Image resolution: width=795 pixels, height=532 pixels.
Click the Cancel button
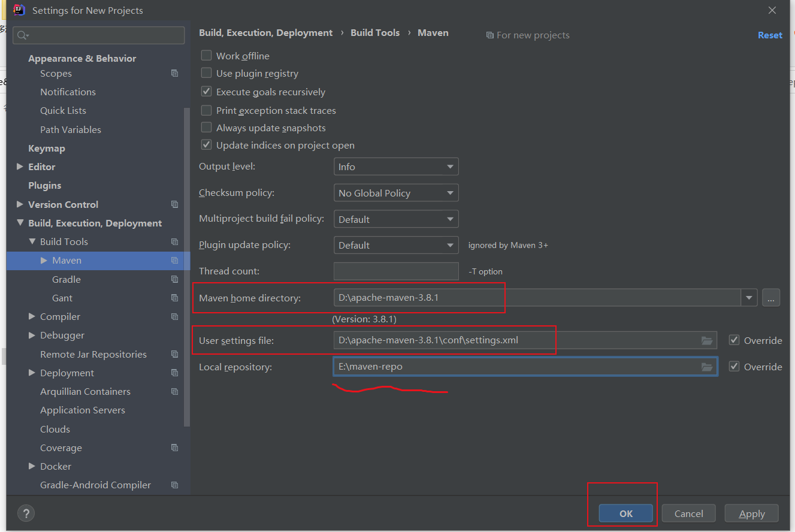point(689,513)
